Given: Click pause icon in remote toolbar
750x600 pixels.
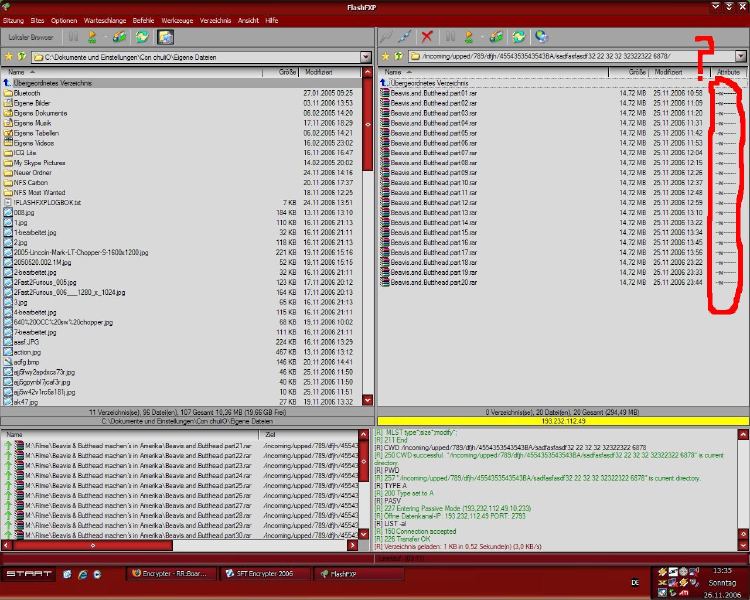Looking at the screenshot, I should click(x=450, y=37).
